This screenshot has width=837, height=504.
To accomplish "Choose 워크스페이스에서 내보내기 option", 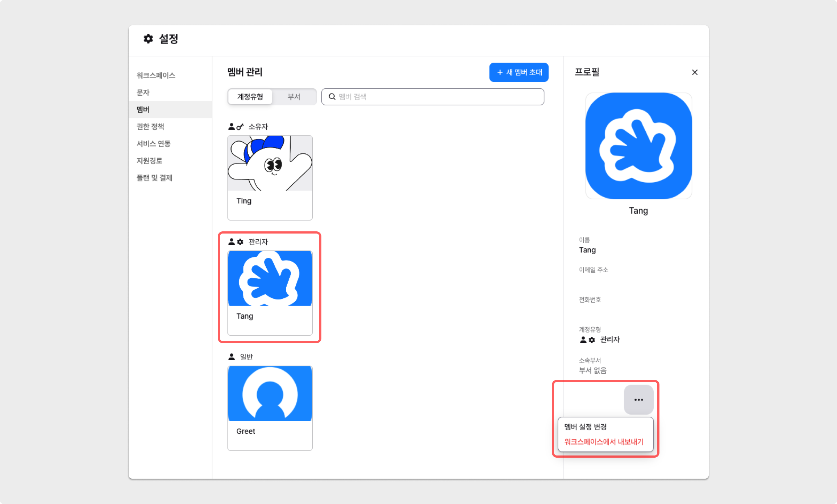I will coord(604,442).
